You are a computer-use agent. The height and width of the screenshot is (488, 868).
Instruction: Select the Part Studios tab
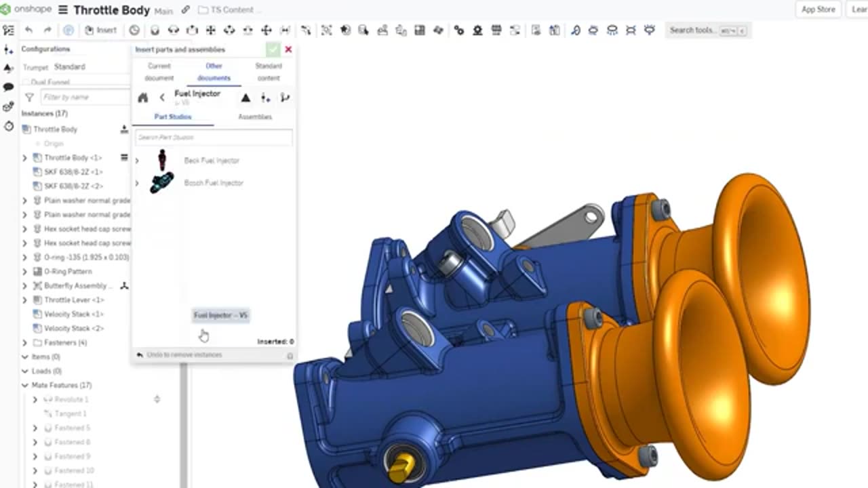click(173, 117)
